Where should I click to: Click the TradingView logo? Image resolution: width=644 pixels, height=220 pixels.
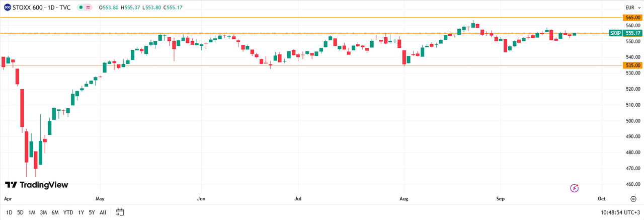pos(36,185)
